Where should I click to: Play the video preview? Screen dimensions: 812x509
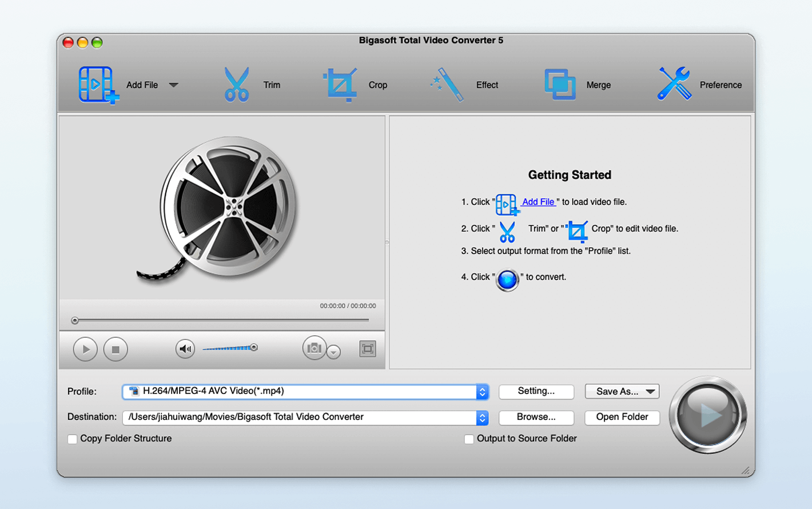(x=85, y=349)
